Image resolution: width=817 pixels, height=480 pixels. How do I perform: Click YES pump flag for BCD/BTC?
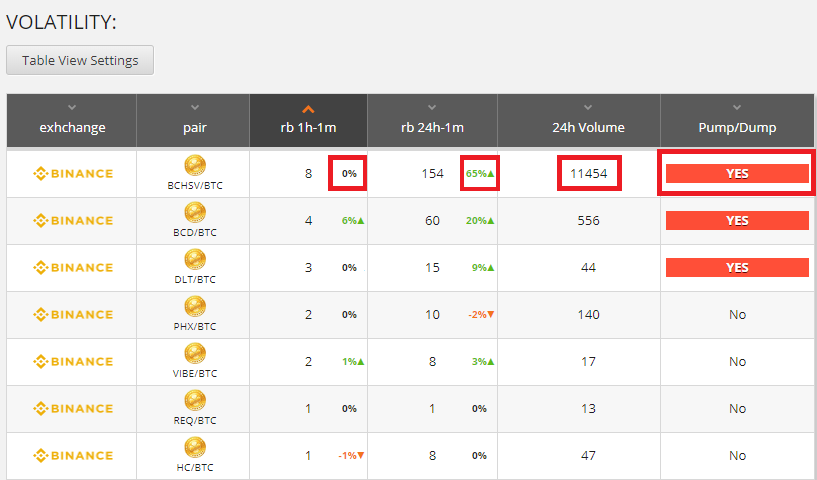pyautogui.click(x=737, y=220)
